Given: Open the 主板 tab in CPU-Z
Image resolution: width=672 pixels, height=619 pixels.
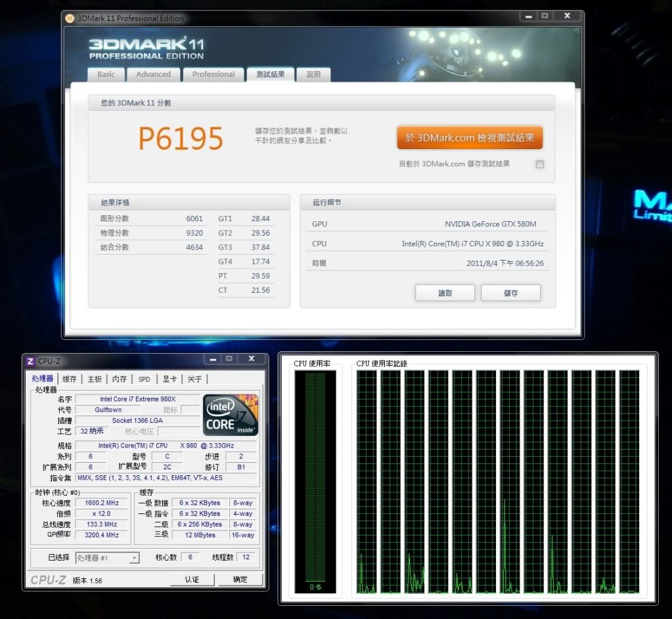Looking at the screenshot, I should (x=95, y=379).
